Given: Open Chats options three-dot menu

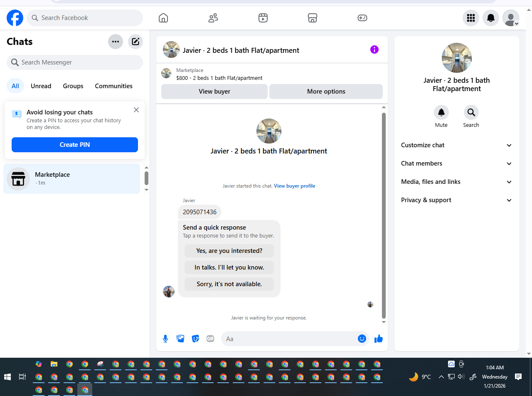Looking at the screenshot, I should (x=116, y=42).
